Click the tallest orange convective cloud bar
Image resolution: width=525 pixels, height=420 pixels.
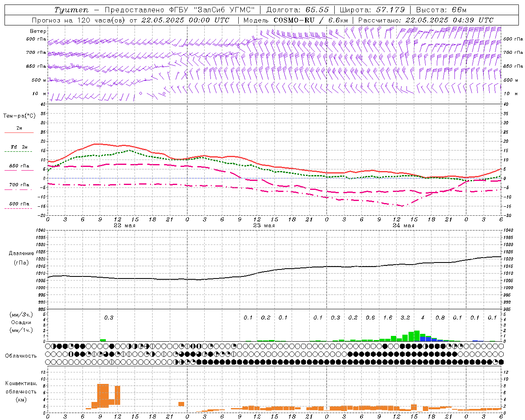(103, 395)
